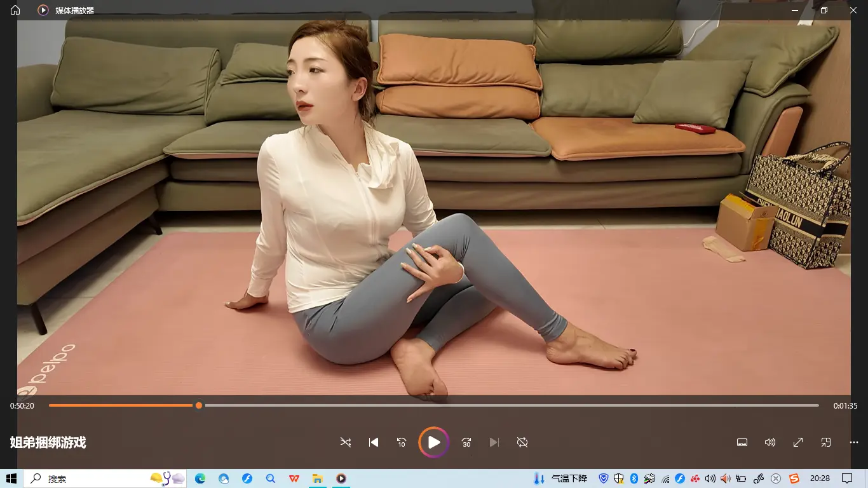
Task: Open File Explorer from the taskbar
Action: (317, 478)
